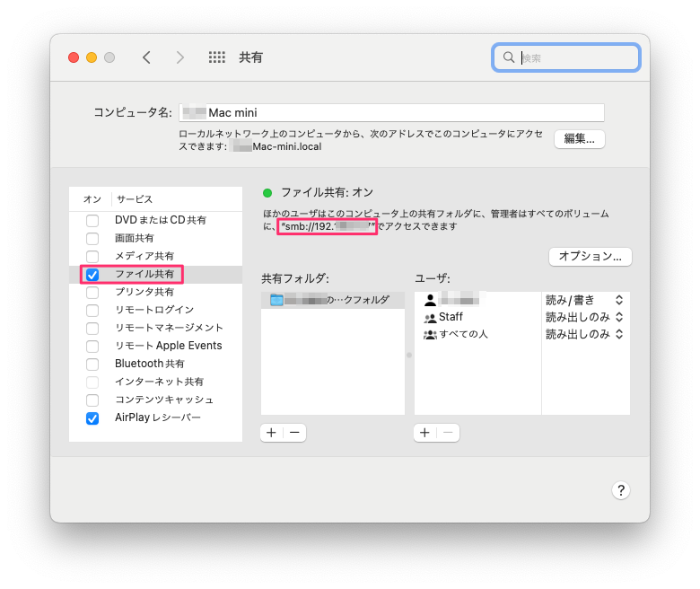This screenshot has height=589, width=700.
Task: Open help with the question mark
Action: point(620,490)
